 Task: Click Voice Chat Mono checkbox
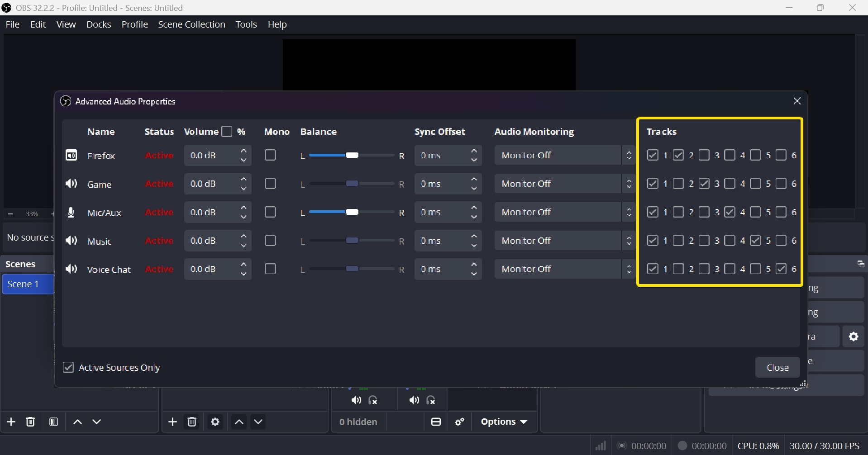[x=271, y=269]
